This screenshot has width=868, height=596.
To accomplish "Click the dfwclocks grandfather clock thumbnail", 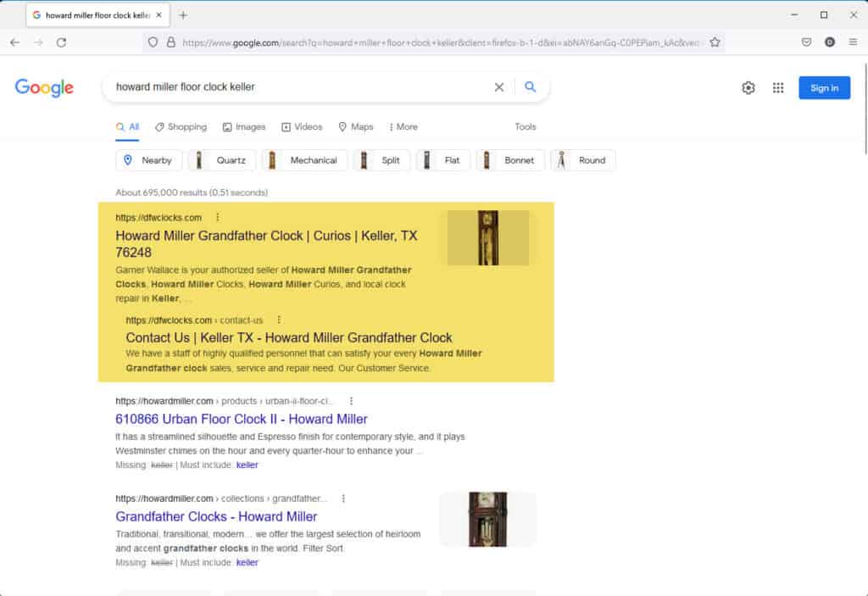I will 487,237.
